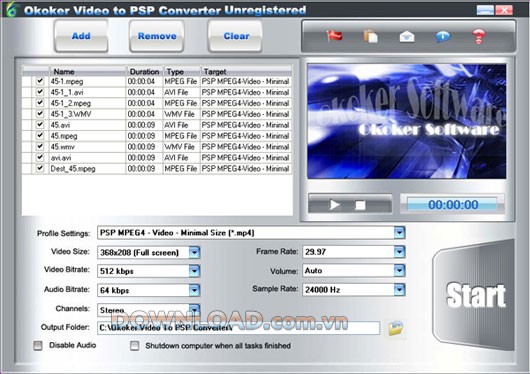This screenshot has width=530, height=374.
Task: Play the preview video
Action: click(335, 205)
